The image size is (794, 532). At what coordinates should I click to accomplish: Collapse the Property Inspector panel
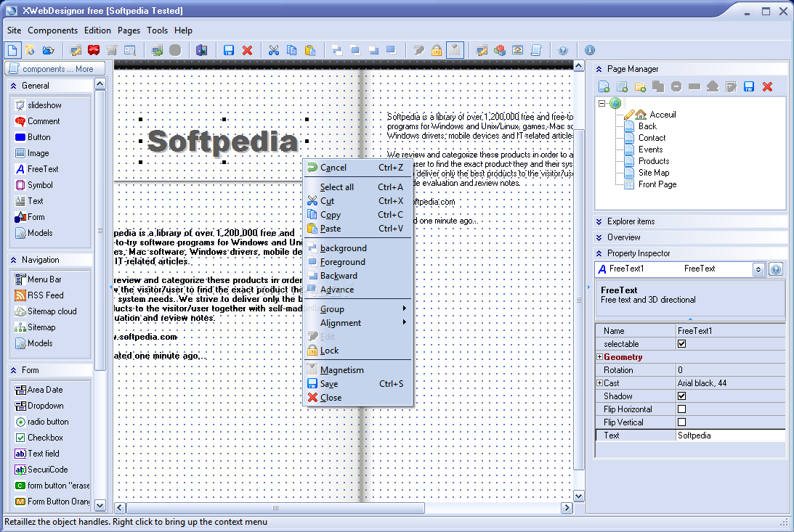599,253
